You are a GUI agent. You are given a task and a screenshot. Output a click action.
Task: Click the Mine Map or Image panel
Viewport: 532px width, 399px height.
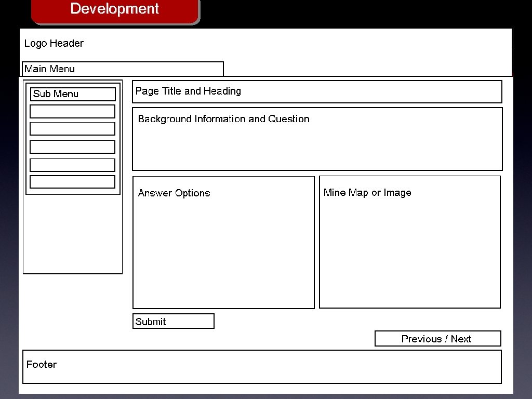coord(410,242)
